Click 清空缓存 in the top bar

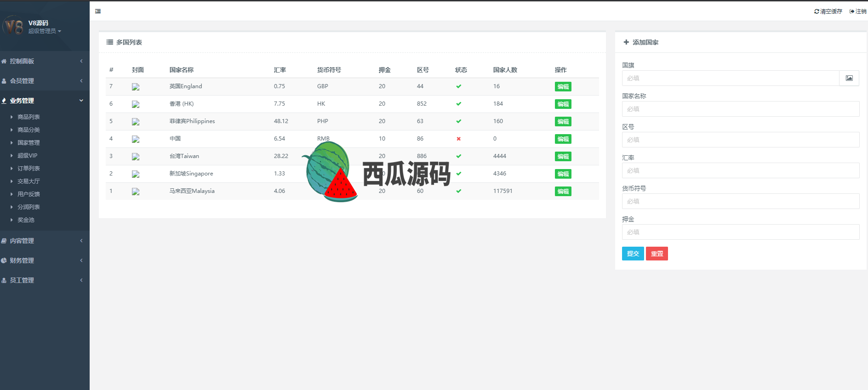tap(828, 11)
